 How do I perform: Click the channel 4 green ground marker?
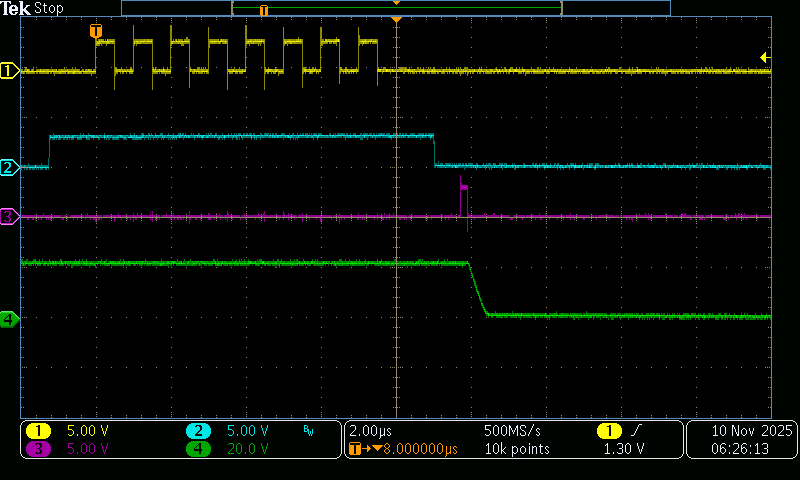9,319
